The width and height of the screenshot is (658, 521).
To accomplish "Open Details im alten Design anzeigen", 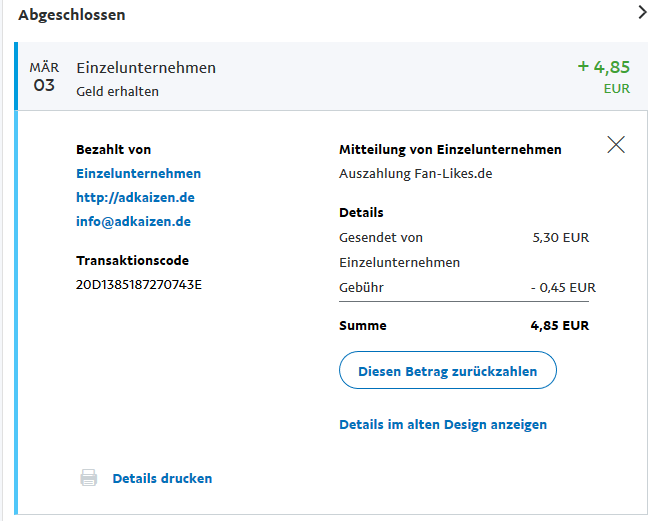I will [x=443, y=424].
